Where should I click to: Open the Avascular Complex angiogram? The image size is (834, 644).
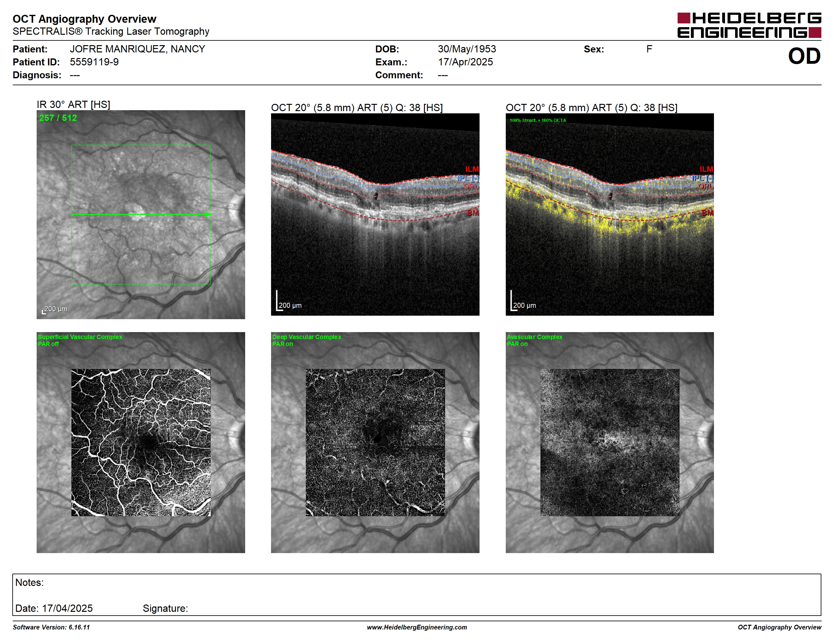click(609, 443)
